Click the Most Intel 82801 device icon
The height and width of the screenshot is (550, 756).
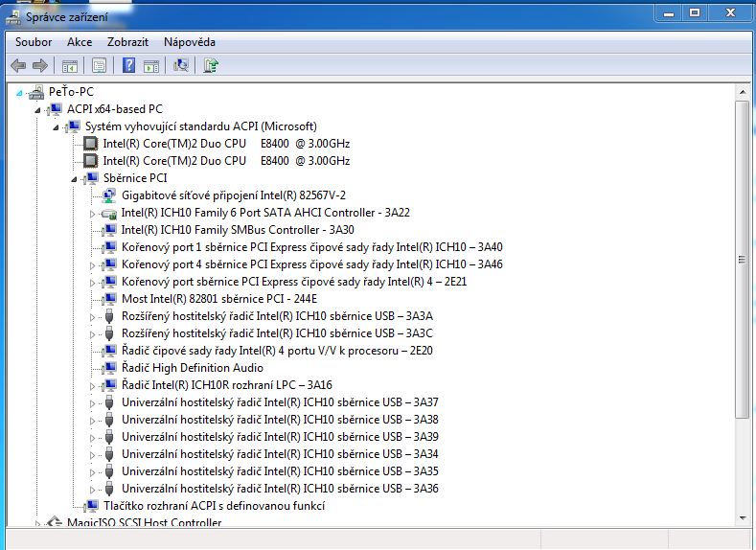(109, 299)
